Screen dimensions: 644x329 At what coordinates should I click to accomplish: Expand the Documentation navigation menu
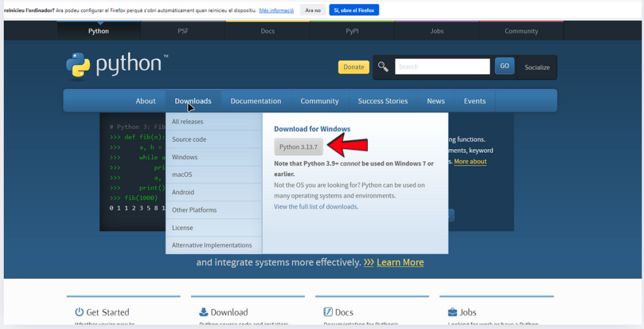[255, 101]
